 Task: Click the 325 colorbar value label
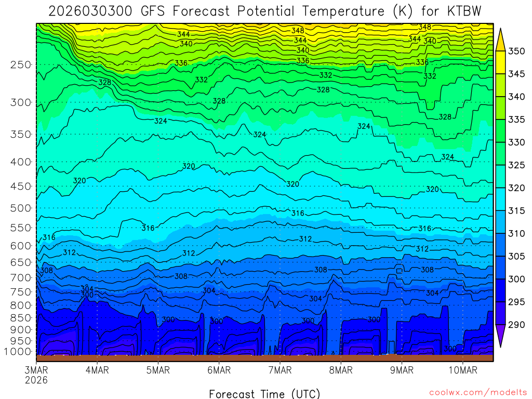[x=516, y=165]
